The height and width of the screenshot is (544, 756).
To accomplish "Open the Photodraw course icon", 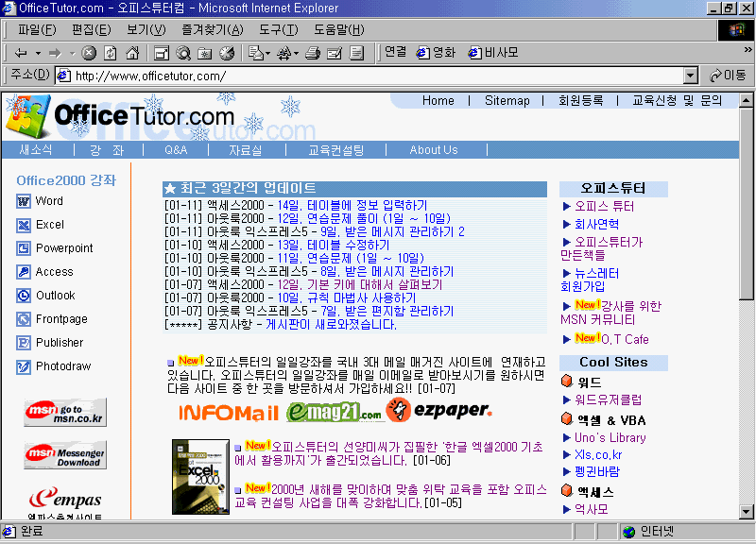I will coord(23,366).
